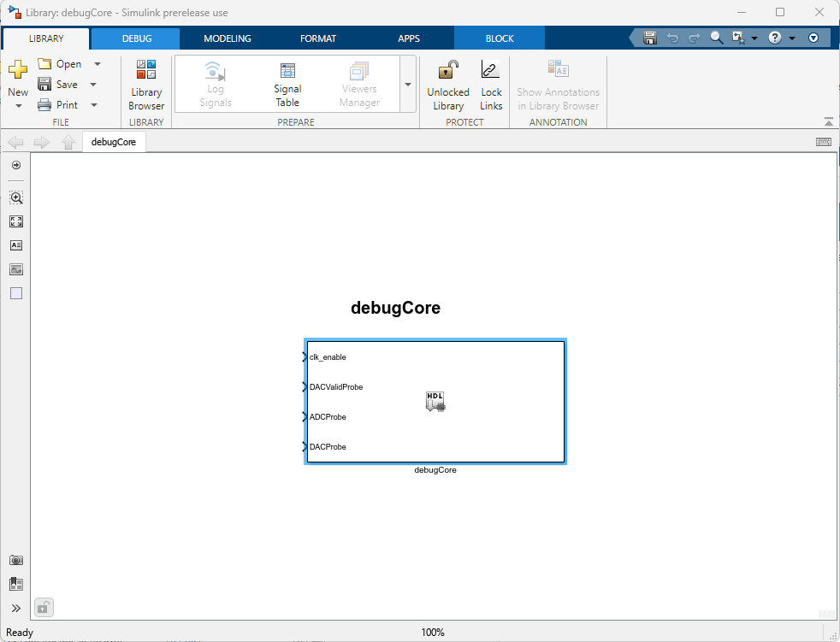840x642 pixels.
Task: Click Fit to View palette icon
Action: (16, 221)
